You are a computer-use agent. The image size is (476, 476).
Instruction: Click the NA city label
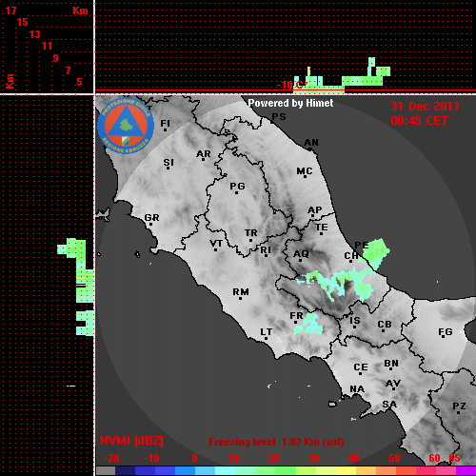(357, 388)
